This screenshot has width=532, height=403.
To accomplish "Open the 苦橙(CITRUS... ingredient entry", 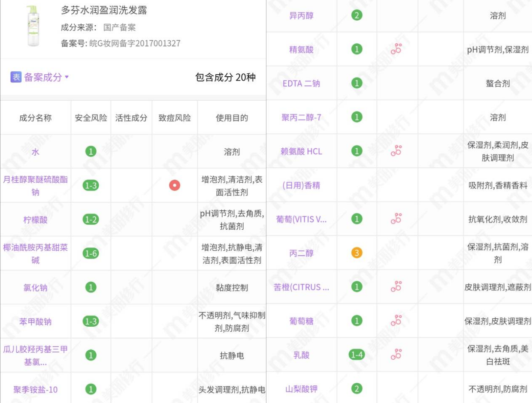I will pyautogui.click(x=301, y=286).
